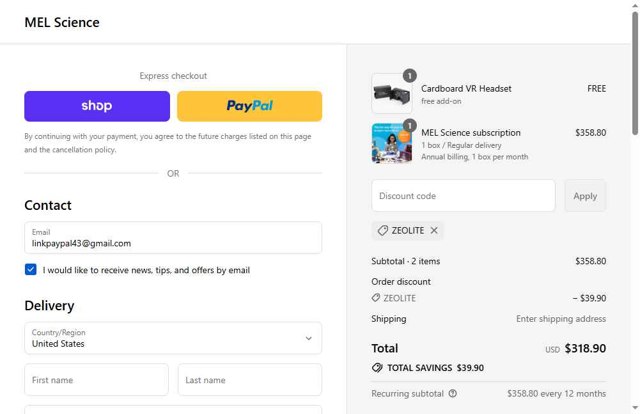Click the '1 box / Regular delivery' text
The image size is (640, 414).
coord(461,145)
